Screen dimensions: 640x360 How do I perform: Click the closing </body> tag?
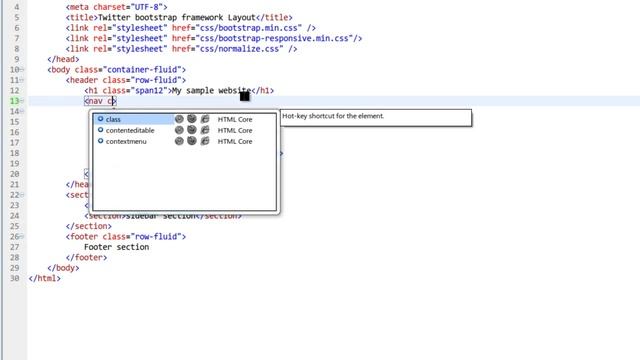63,268
